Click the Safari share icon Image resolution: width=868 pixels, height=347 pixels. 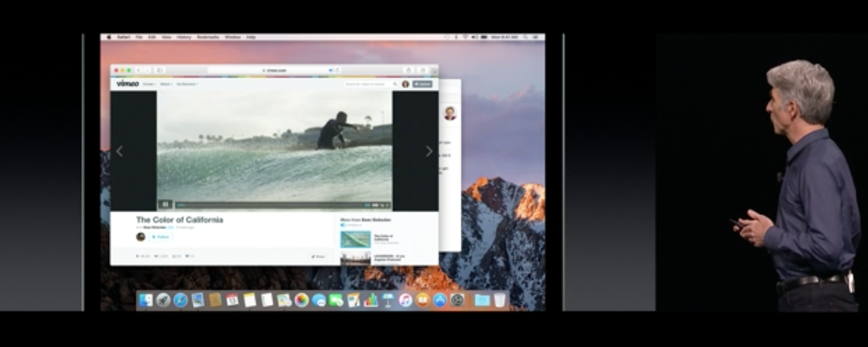point(408,70)
